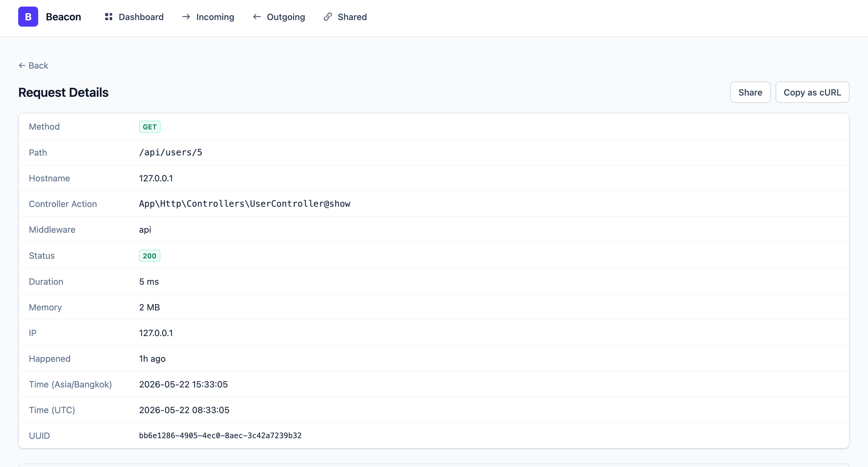The width and height of the screenshot is (868, 467).
Task: Click the Duration value 5 ms
Action: pyautogui.click(x=149, y=282)
